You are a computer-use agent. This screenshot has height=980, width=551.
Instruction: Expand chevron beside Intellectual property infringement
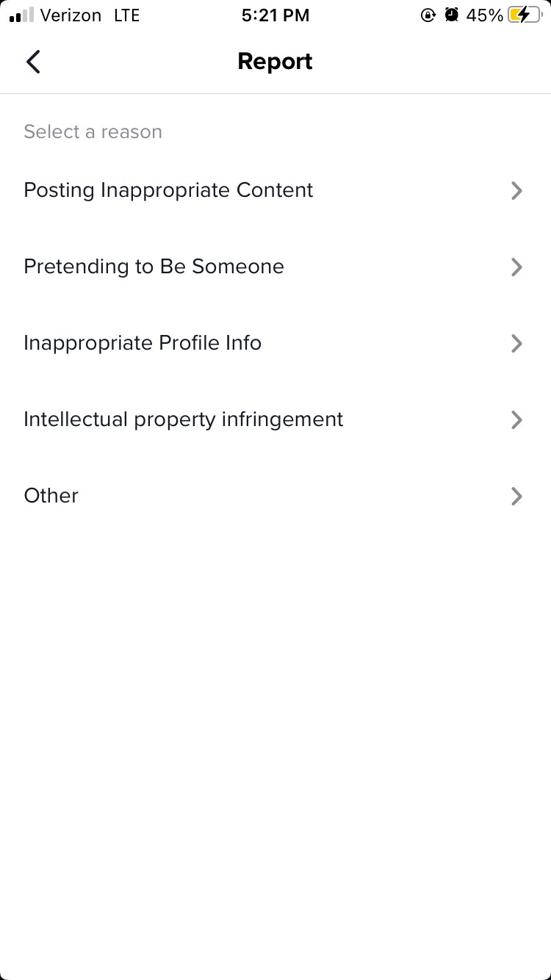pos(516,420)
